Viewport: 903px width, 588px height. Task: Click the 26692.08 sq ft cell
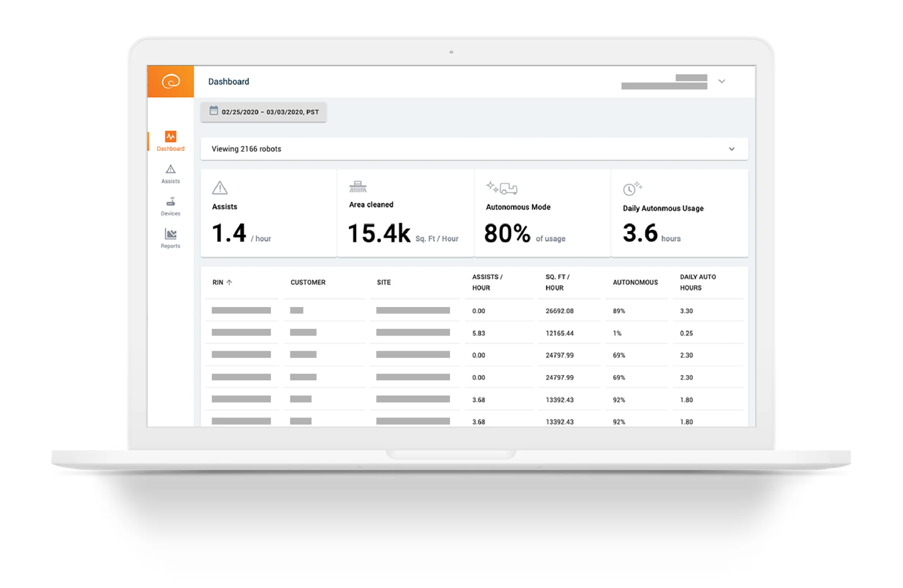coord(559,311)
